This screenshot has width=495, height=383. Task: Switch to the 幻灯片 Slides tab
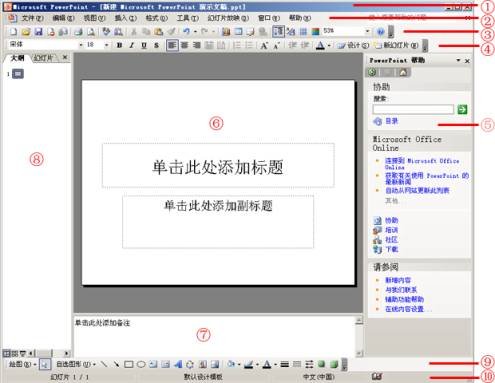pyautogui.click(x=43, y=58)
